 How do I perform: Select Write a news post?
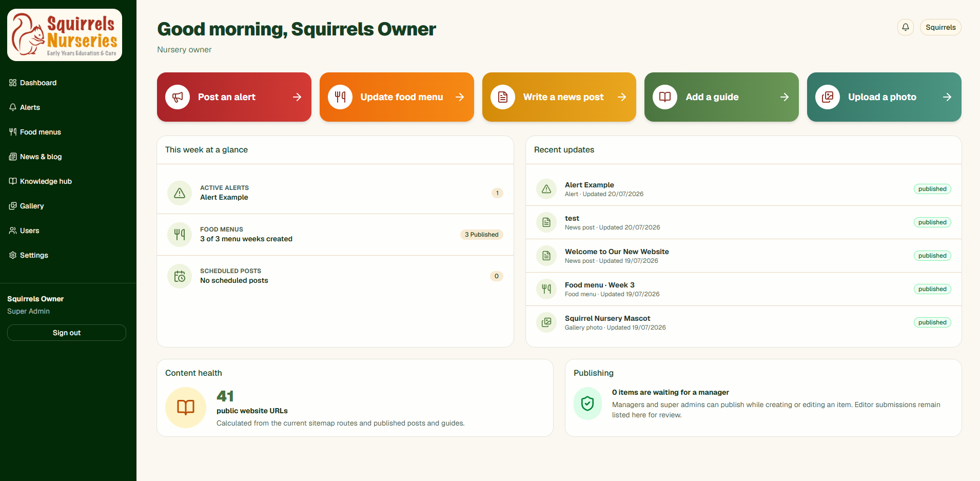(559, 97)
